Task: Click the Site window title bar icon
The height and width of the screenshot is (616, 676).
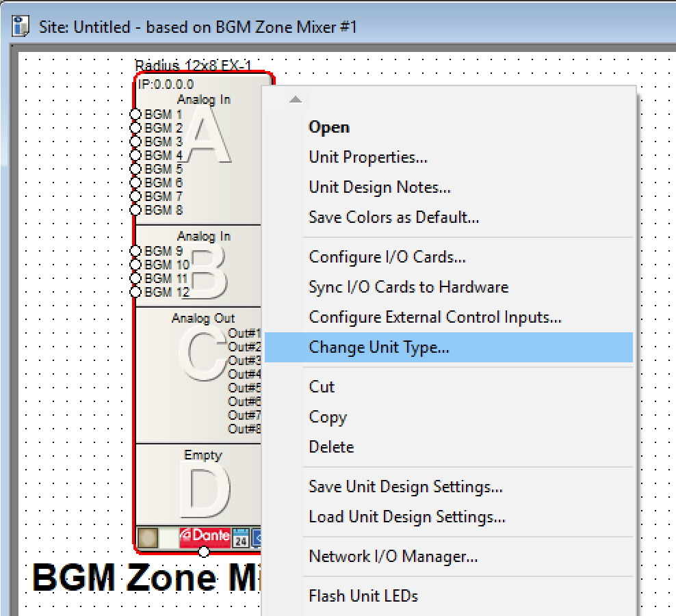Action: [21, 26]
